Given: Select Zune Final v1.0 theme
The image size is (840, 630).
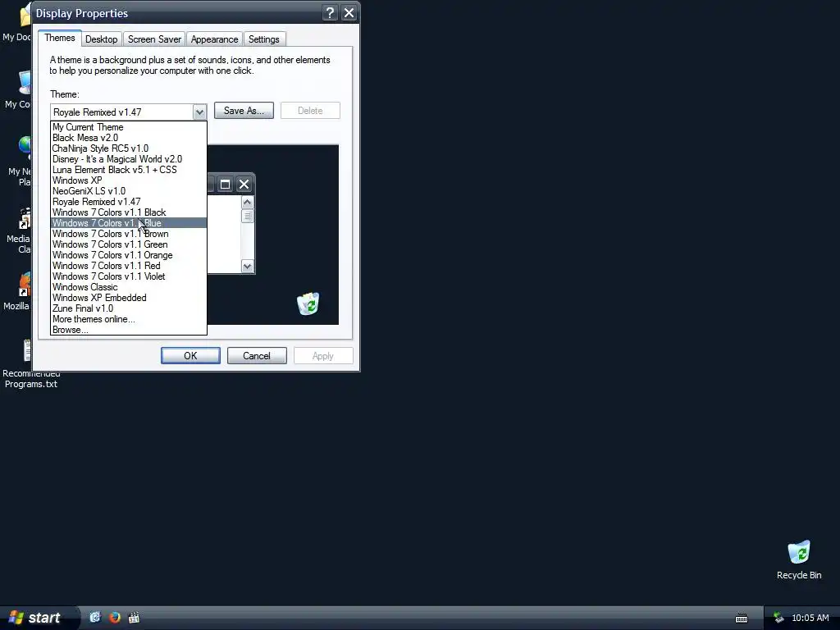Looking at the screenshot, I should pyautogui.click(x=129, y=308).
